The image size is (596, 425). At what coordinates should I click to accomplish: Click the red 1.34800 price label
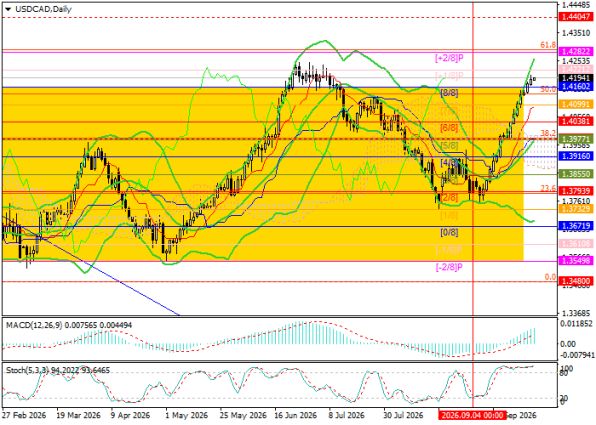(577, 281)
